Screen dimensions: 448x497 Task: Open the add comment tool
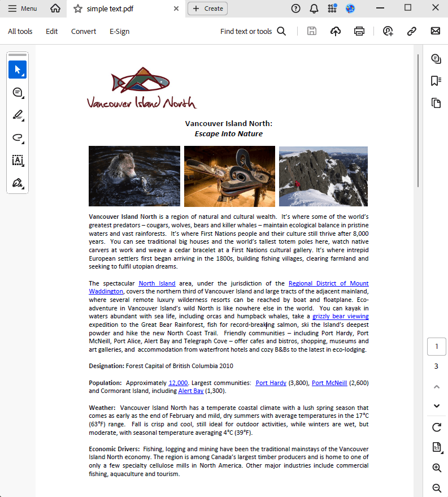pyautogui.click(x=18, y=92)
